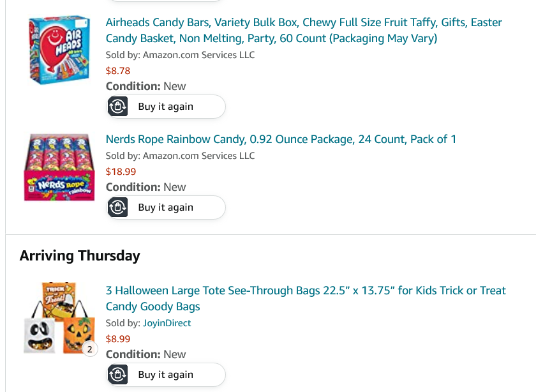This screenshot has width=536, height=392.
Task: Click the buy-again cart icon for Halloween bags
Action: click(x=118, y=375)
